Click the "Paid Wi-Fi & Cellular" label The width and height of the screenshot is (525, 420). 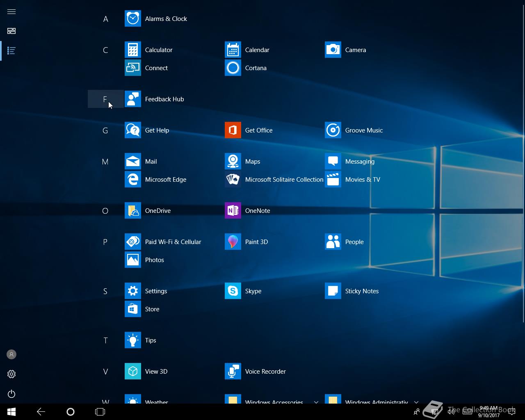pyautogui.click(x=173, y=242)
